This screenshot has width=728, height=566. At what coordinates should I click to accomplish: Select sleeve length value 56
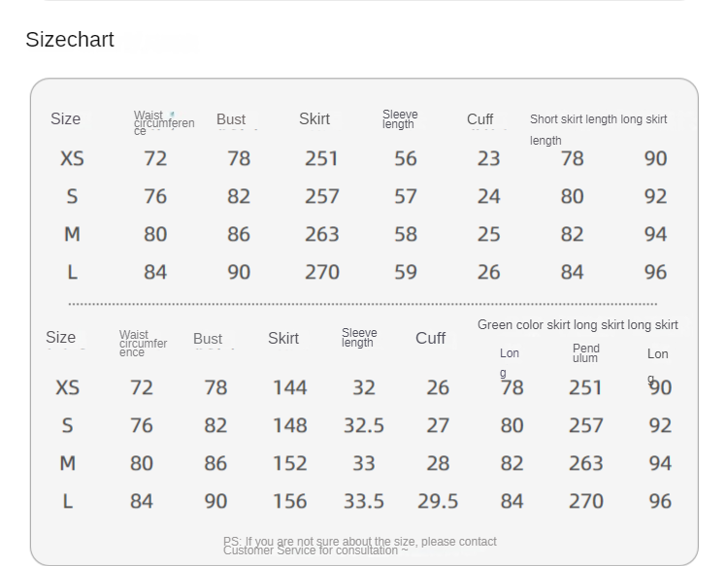pyautogui.click(x=406, y=158)
